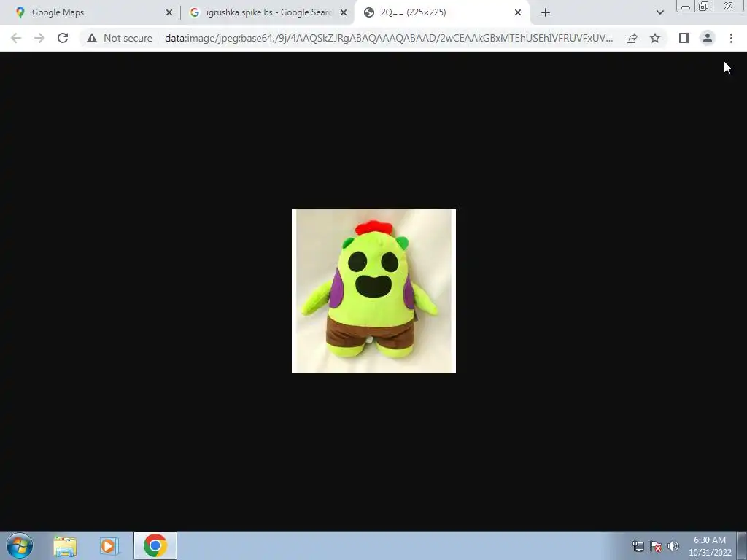Click the "Not secure" label
This screenshot has height=560, width=747.
(128, 38)
